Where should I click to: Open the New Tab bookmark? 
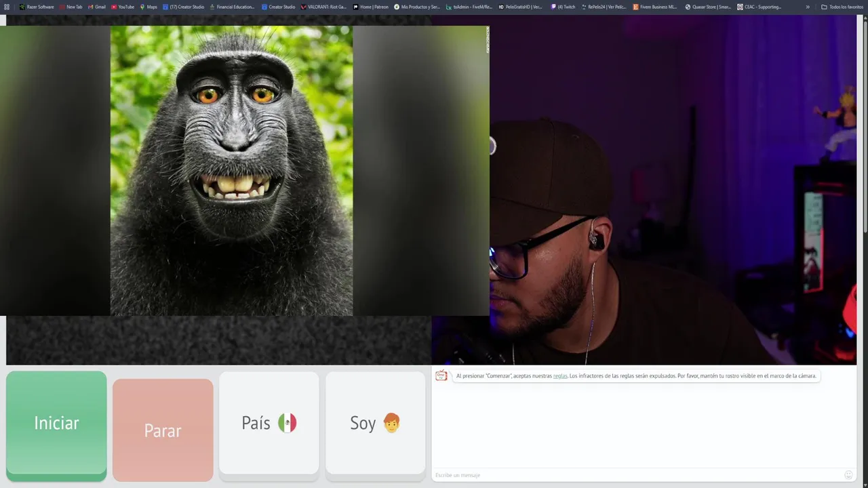tap(71, 7)
